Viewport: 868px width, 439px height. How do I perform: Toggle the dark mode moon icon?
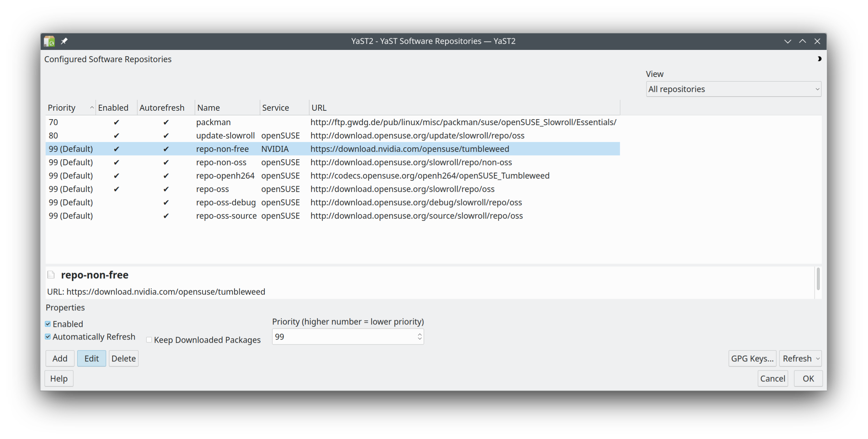819,59
